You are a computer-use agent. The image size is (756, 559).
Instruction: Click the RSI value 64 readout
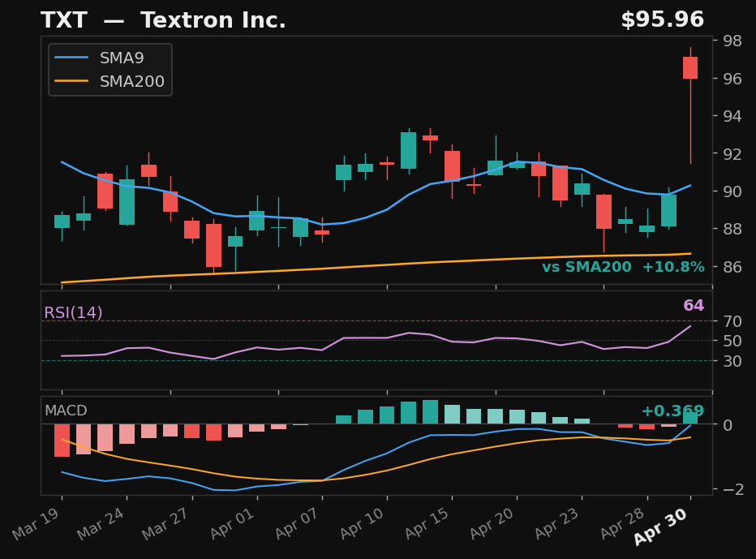tap(694, 305)
